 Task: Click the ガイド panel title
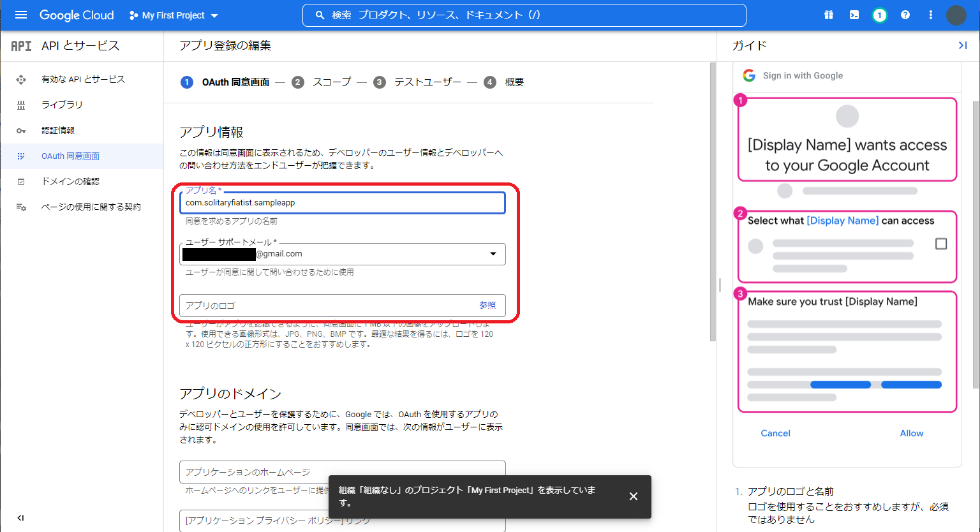(750, 45)
